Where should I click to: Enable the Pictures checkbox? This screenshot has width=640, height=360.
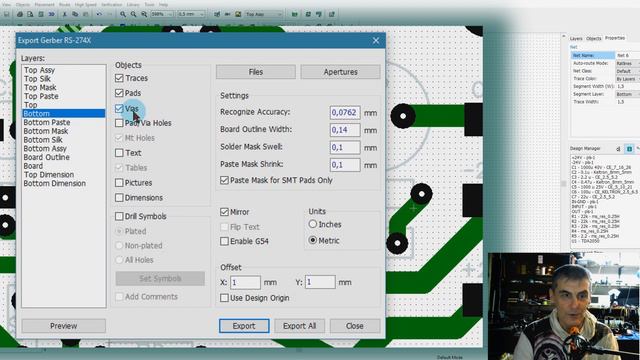119,183
